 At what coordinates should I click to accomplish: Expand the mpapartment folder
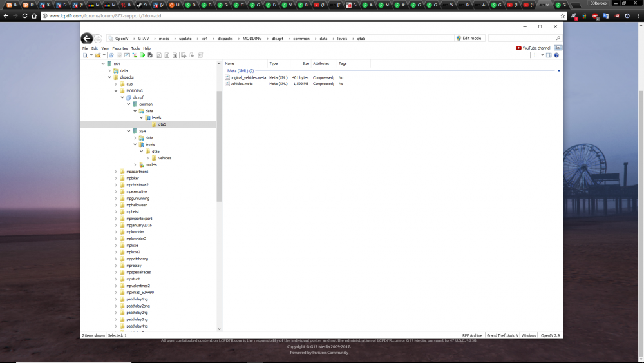click(x=116, y=172)
